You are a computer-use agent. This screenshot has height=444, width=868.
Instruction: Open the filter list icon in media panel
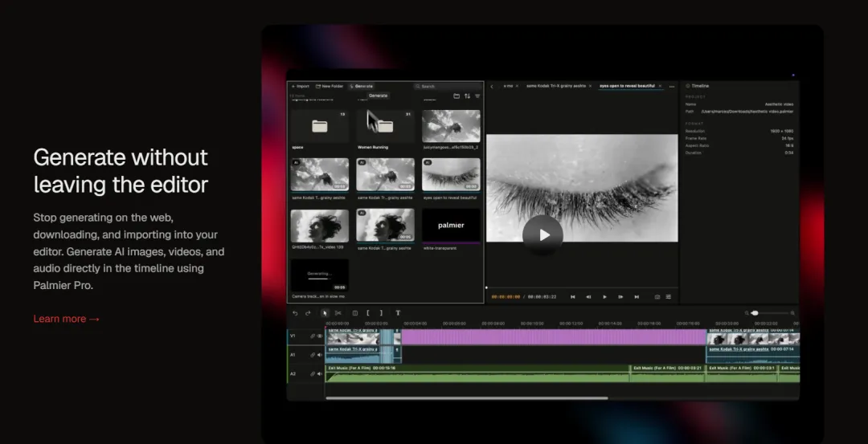pos(477,96)
